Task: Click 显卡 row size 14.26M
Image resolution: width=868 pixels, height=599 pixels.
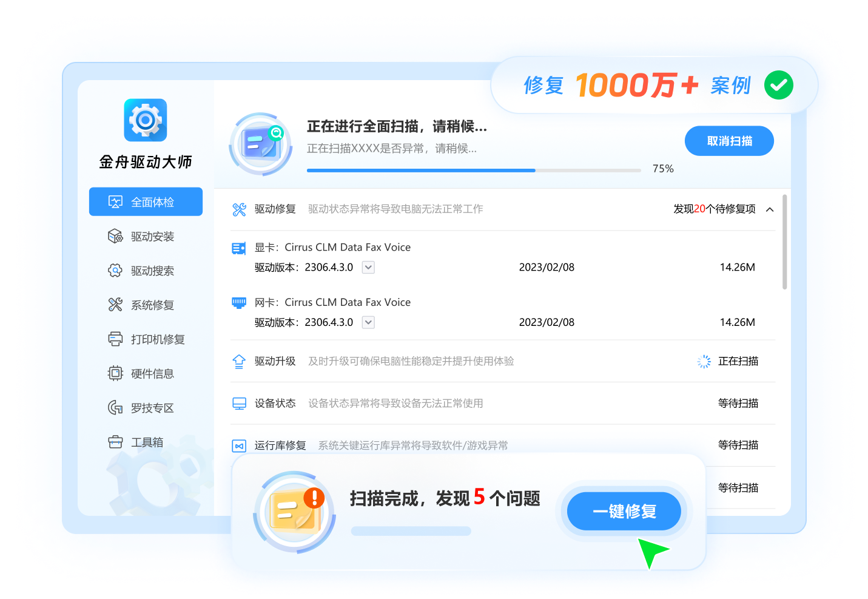Action: point(737,267)
